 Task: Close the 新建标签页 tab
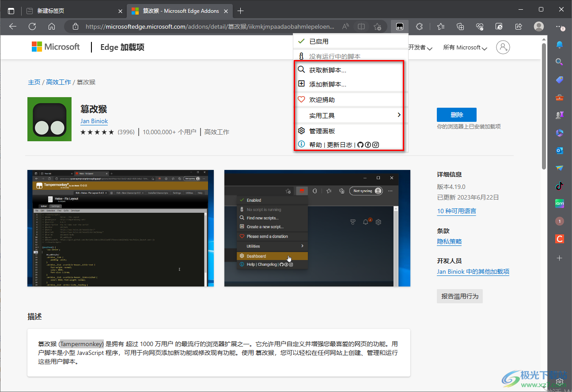(121, 11)
